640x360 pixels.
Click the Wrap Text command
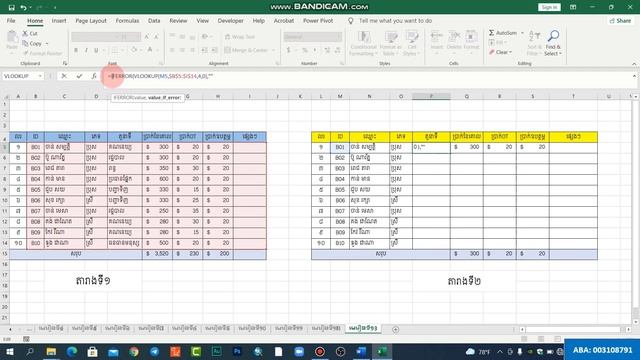(x=240, y=37)
